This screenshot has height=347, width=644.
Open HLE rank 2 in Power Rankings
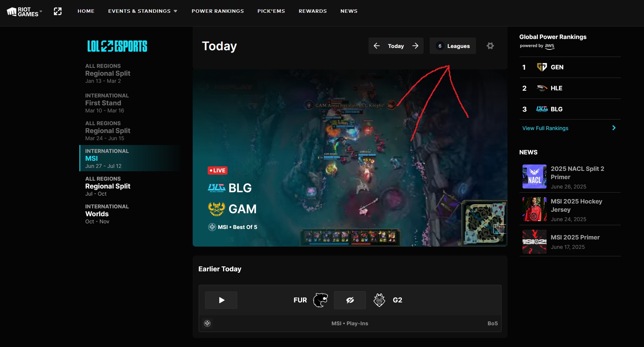tap(570, 88)
